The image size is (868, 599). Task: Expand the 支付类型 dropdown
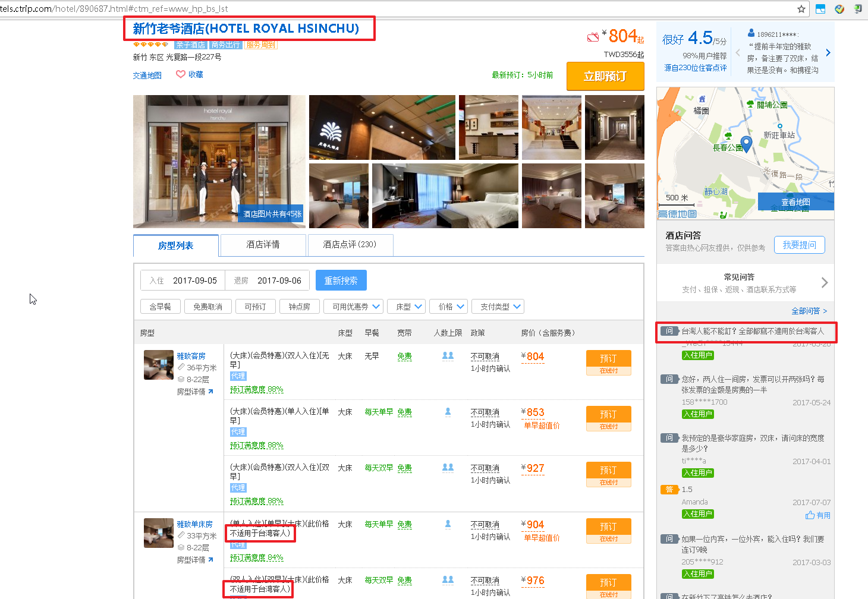[498, 307]
